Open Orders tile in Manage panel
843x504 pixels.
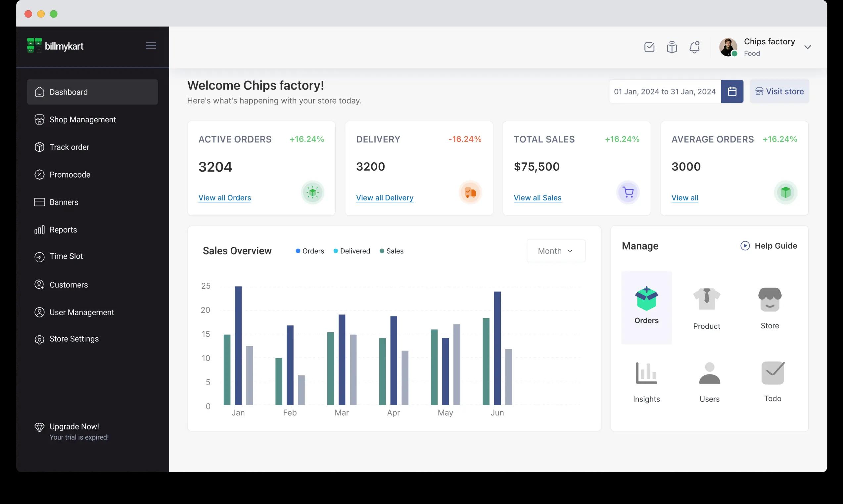646,307
